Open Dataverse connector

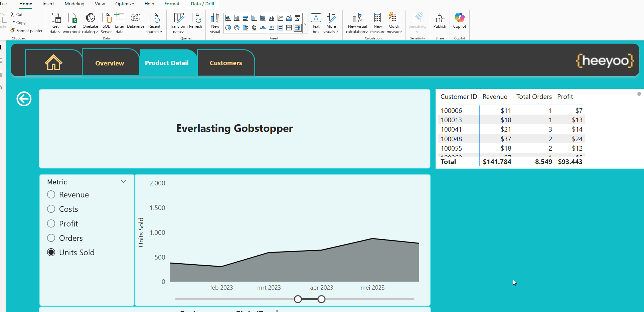pos(136,21)
